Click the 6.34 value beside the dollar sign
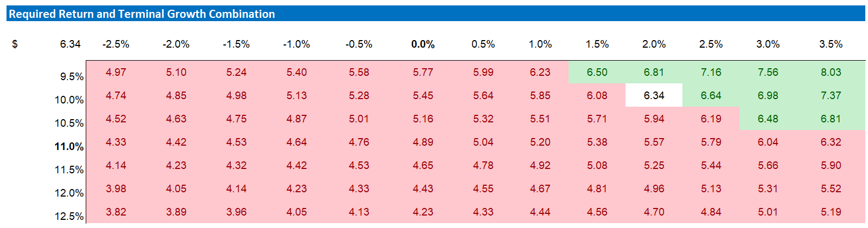Viewport: 868px width, 228px height. click(x=70, y=44)
